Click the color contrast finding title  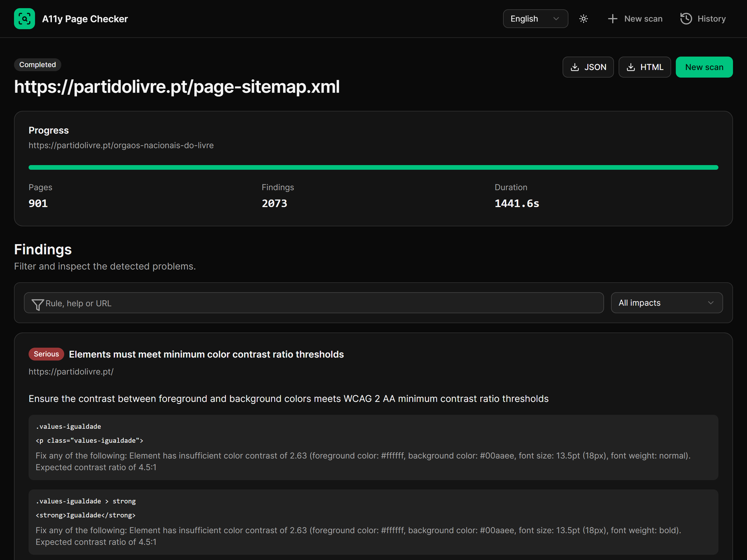[206, 354]
